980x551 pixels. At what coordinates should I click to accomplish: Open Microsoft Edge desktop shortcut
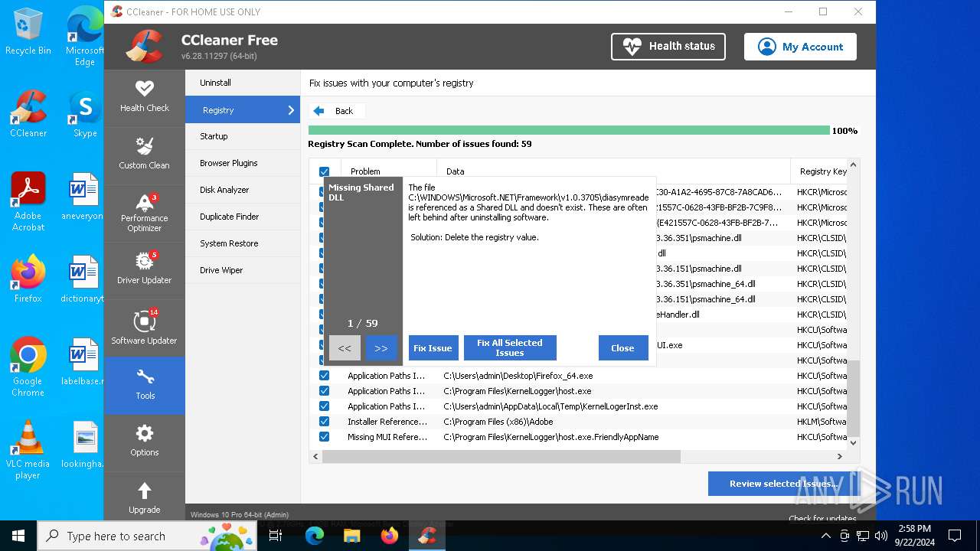click(85, 37)
